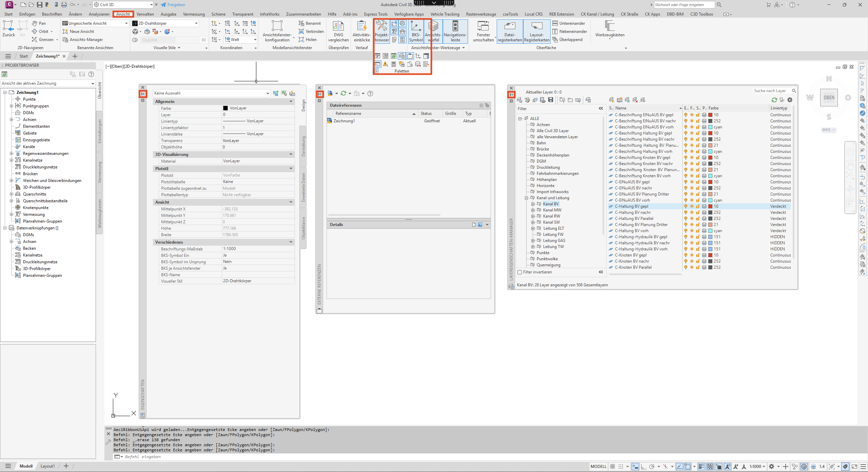Click the delete layer icon in Layer-Manager
This screenshot has height=472, width=868.
click(x=635, y=100)
